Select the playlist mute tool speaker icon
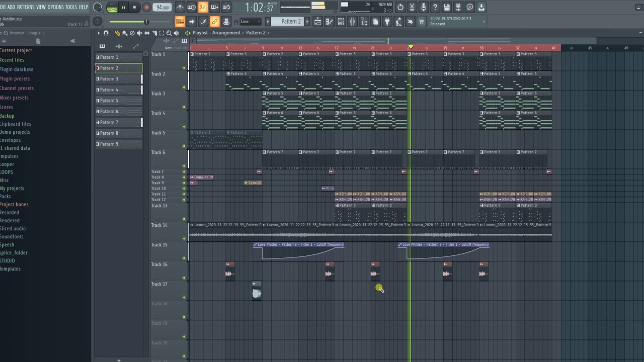This screenshot has height=362, width=644. pyautogui.click(x=139, y=33)
